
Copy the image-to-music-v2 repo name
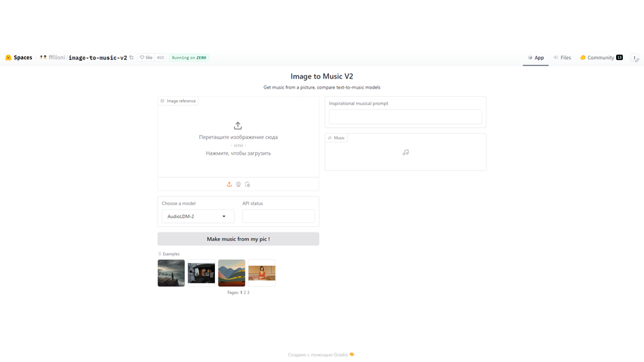click(x=132, y=57)
